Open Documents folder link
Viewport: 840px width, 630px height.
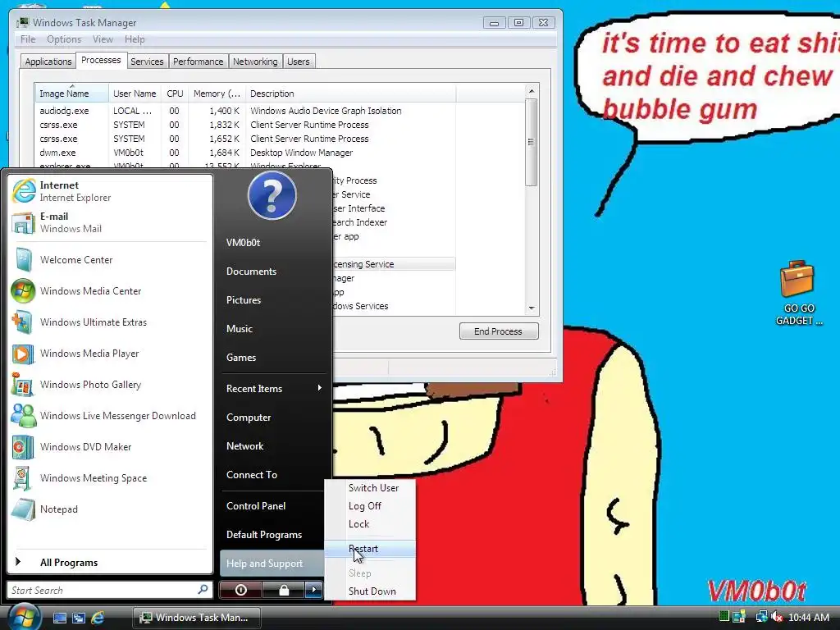pos(274,272)
